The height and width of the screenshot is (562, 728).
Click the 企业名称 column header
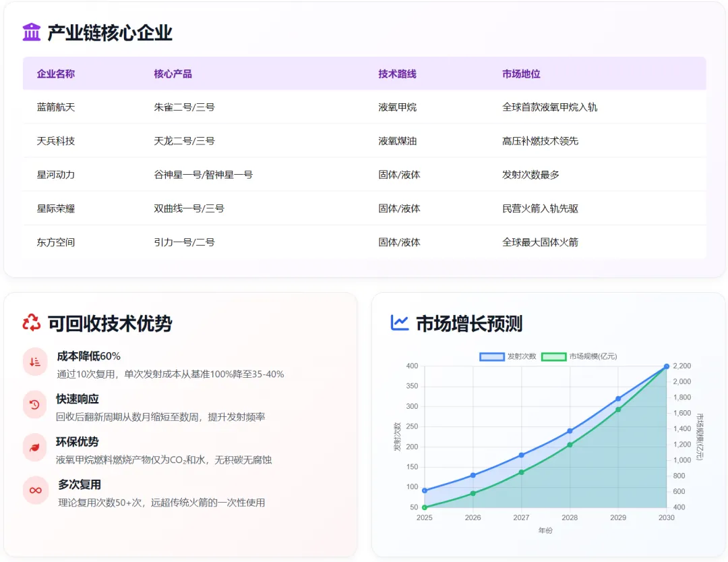click(x=56, y=74)
